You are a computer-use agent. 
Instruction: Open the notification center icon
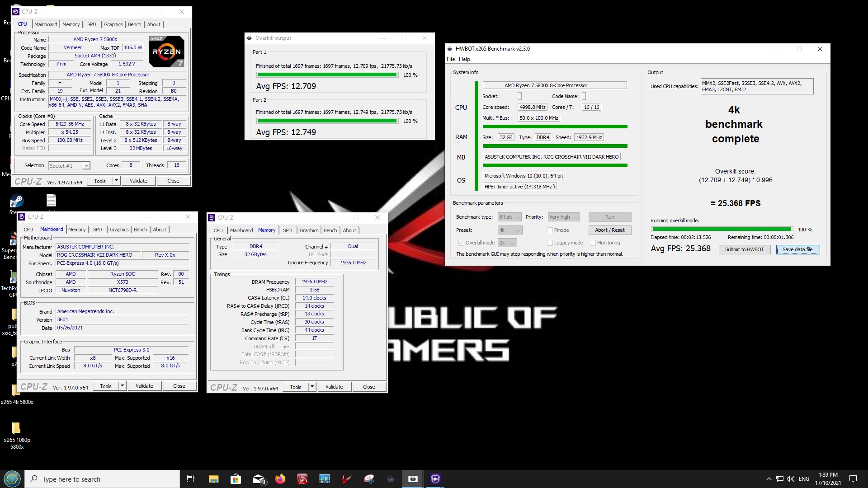[853, 479]
